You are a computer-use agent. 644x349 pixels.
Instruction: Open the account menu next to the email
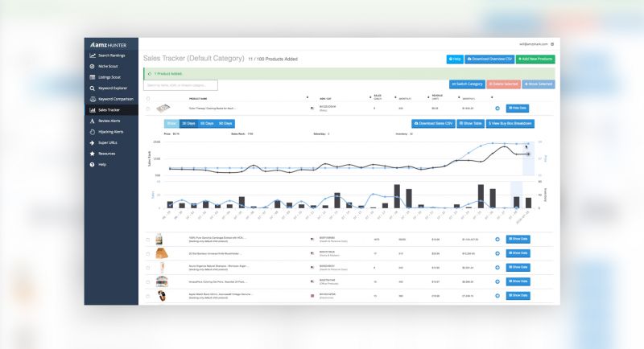tap(552, 43)
